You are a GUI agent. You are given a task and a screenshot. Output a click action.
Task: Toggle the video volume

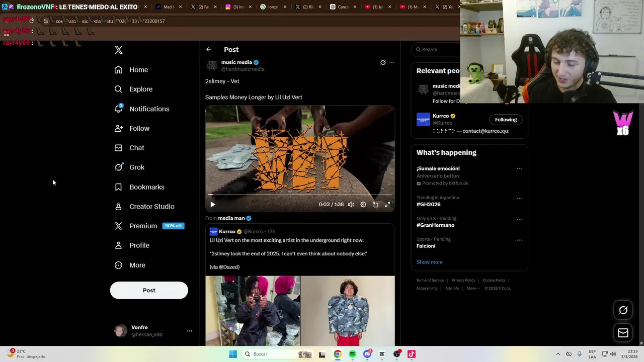coord(351,205)
